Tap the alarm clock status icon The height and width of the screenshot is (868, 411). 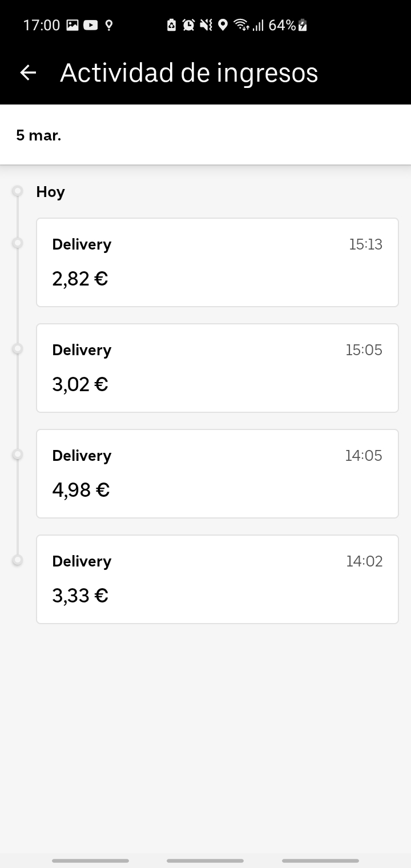tap(188, 25)
